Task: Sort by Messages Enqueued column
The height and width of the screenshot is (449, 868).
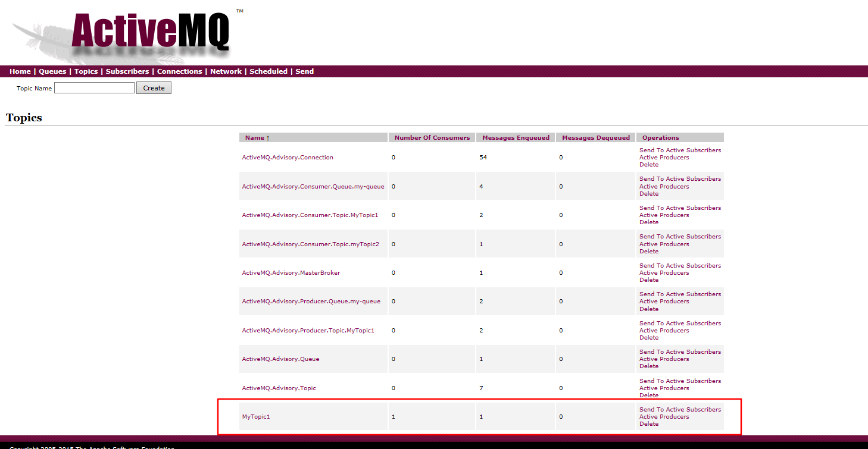Action: tap(516, 138)
